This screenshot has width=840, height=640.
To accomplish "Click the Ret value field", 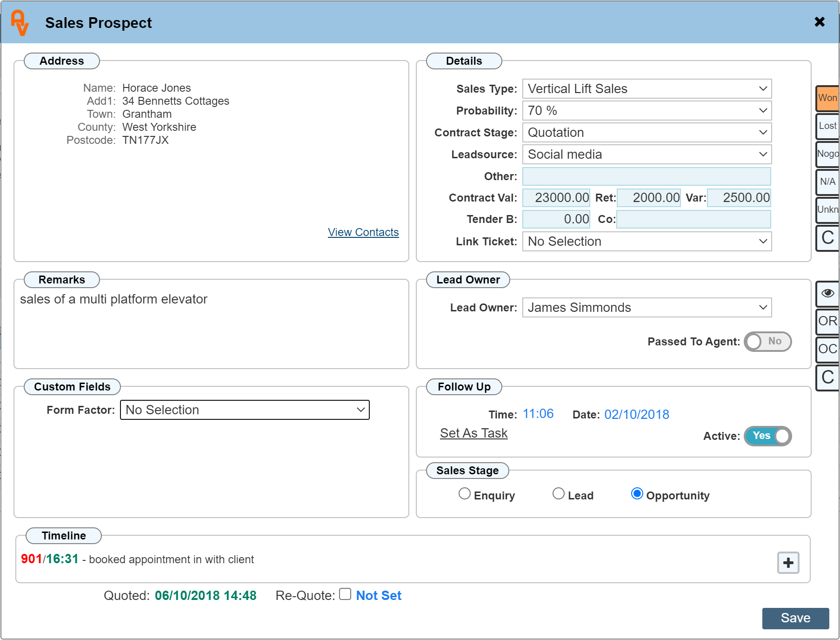I will pyautogui.click(x=649, y=197).
